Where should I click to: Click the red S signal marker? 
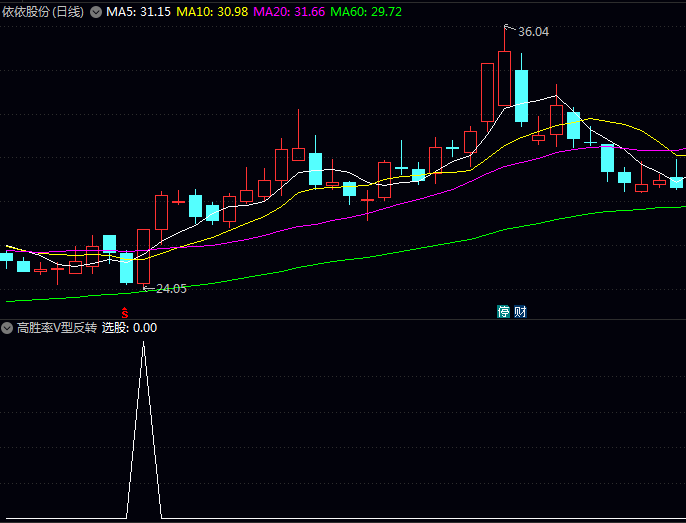coord(125,312)
